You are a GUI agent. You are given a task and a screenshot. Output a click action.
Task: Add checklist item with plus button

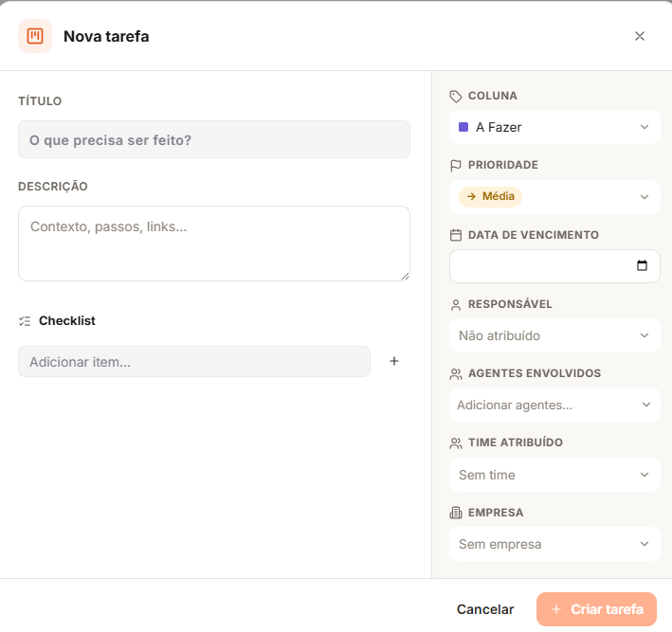click(x=394, y=361)
